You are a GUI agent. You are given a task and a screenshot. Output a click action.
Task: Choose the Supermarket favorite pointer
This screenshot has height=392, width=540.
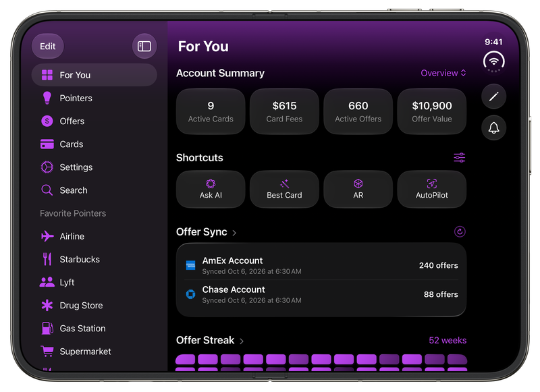pyautogui.click(x=94, y=352)
